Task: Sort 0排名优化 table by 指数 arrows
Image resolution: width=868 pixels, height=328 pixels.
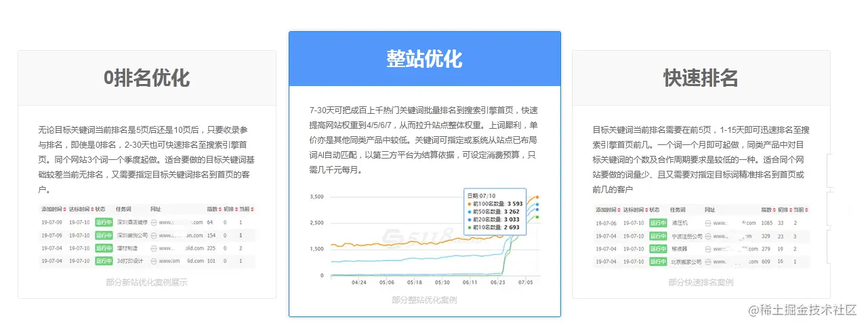Action: (x=220, y=209)
